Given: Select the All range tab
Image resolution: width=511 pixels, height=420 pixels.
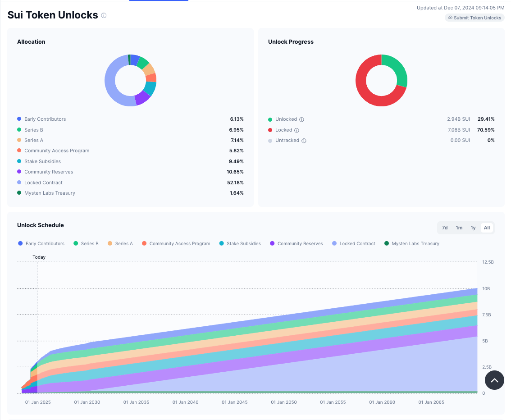Looking at the screenshot, I should coord(487,228).
